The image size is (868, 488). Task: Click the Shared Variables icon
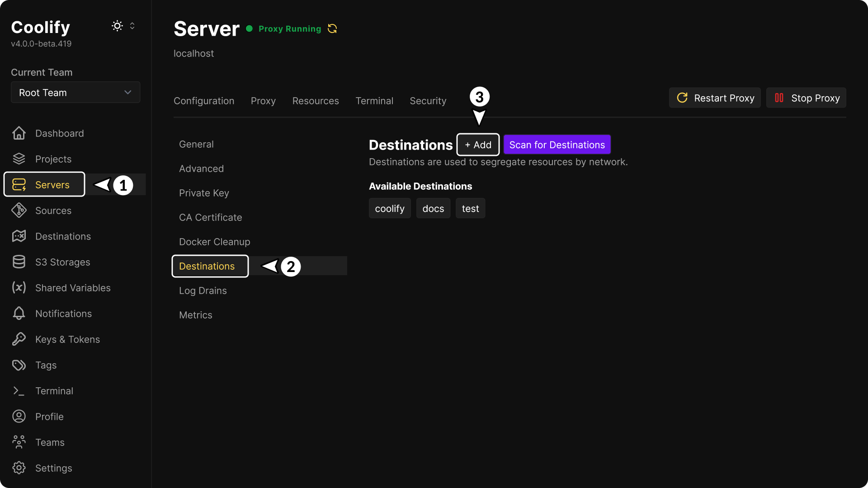(x=19, y=288)
